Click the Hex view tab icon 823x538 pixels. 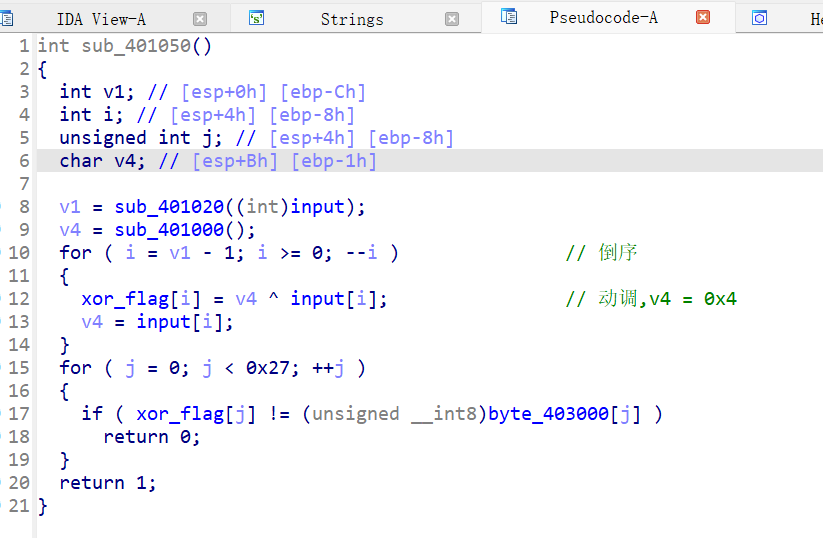point(760,18)
